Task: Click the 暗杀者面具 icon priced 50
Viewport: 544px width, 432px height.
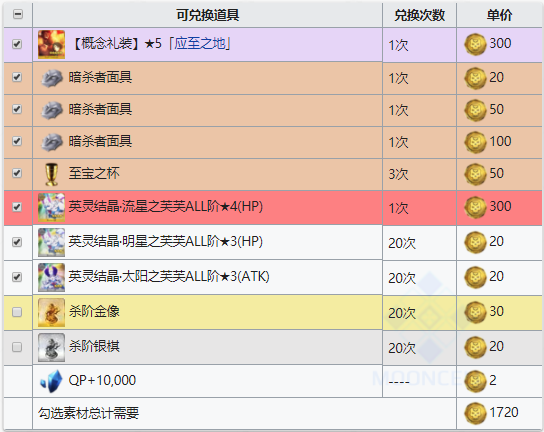Action: pyautogui.click(x=52, y=110)
